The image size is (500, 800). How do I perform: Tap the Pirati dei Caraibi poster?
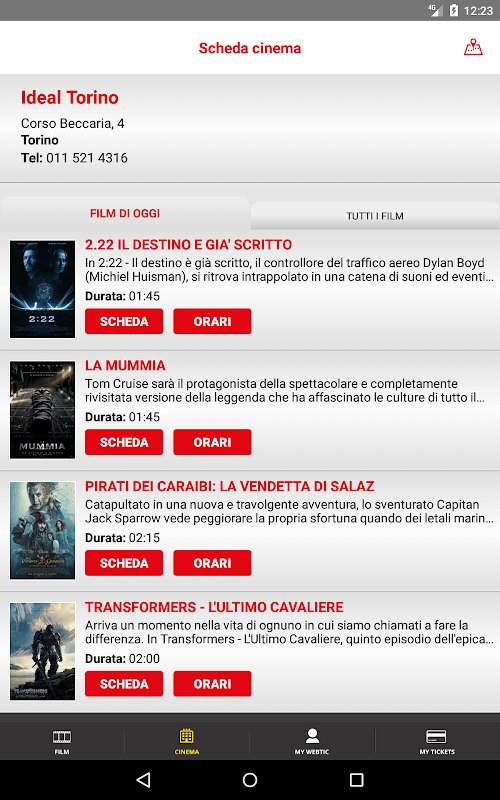tap(42, 531)
